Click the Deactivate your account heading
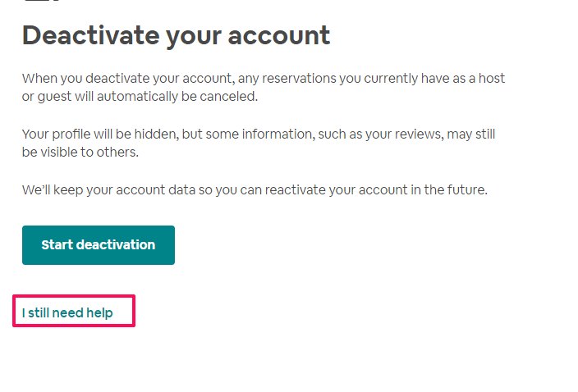The width and height of the screenshot is (578, 392). [177, 36]
